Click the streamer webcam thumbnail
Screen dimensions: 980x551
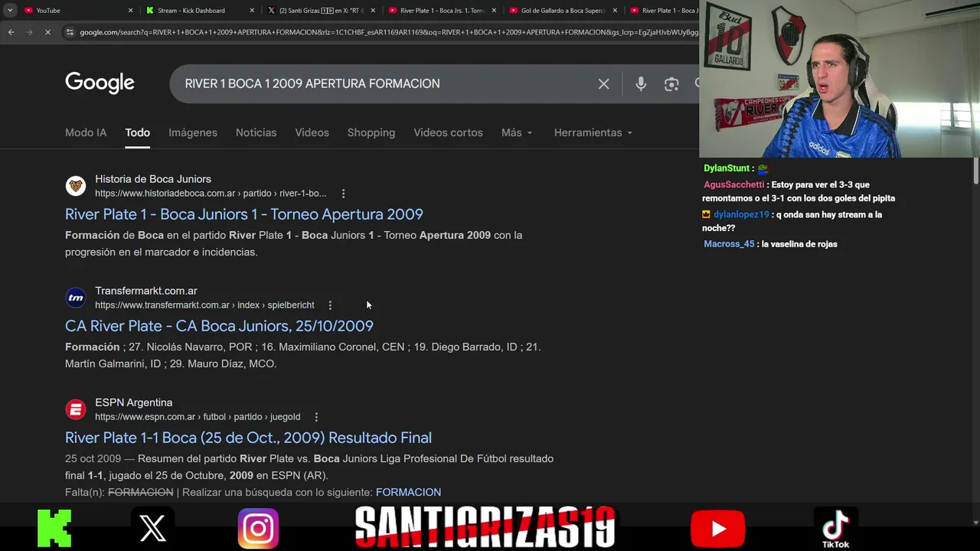(839, 79)
